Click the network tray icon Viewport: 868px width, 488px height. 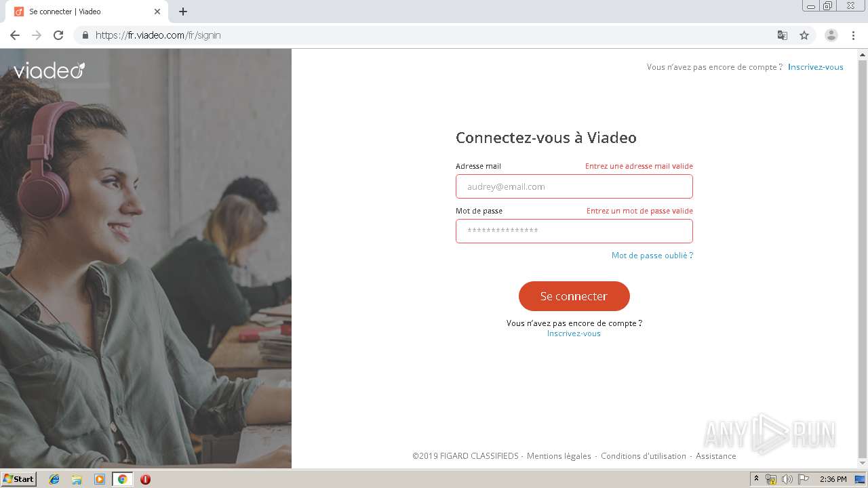click(771, 479)
